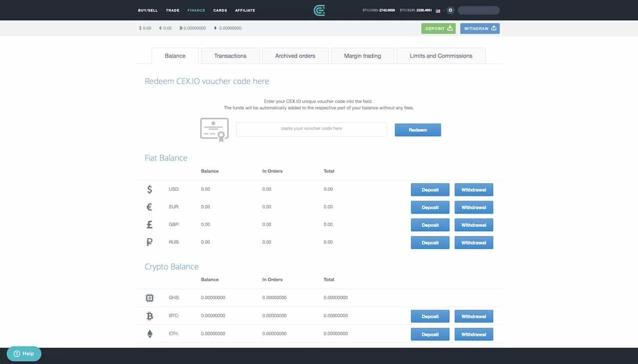638x364 pixels.
Task: Click the Ethereum icon beside ETH row
Action: tap(149, 334)
